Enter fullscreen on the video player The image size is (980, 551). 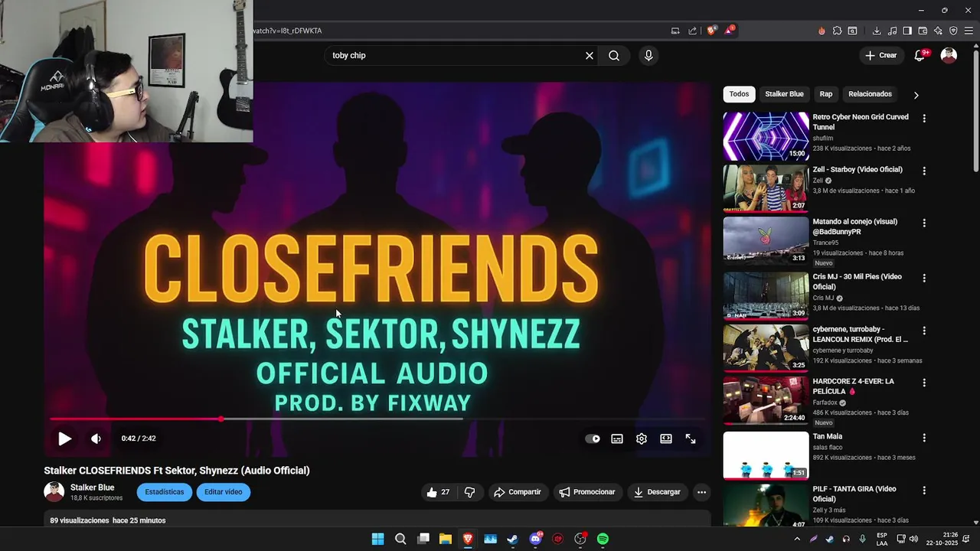(691, 439)
